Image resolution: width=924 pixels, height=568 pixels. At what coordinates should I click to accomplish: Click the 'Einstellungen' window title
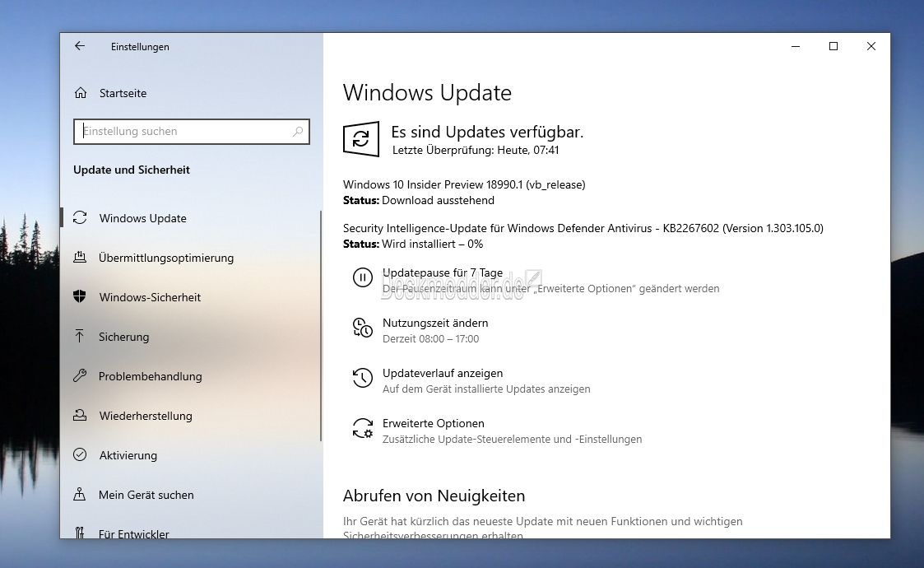click(x=140, y=47)
